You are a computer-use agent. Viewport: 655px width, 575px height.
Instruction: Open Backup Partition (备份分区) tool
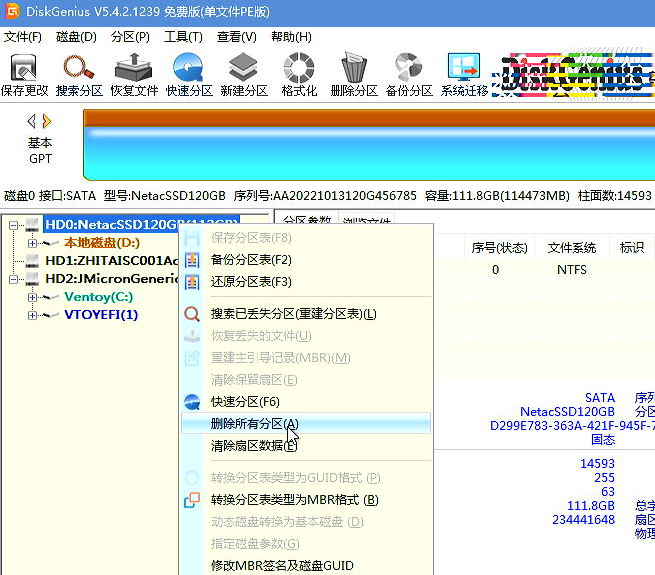pyautogui.click(x=409, y=75)
